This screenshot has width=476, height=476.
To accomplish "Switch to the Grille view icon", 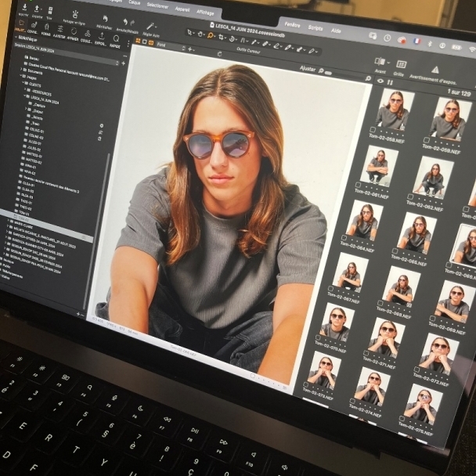I will 400,65.
